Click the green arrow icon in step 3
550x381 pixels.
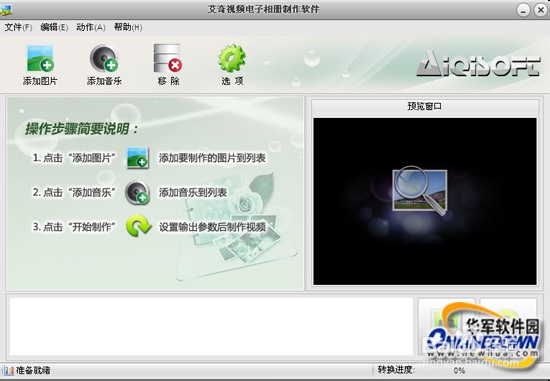pos(139,226)
